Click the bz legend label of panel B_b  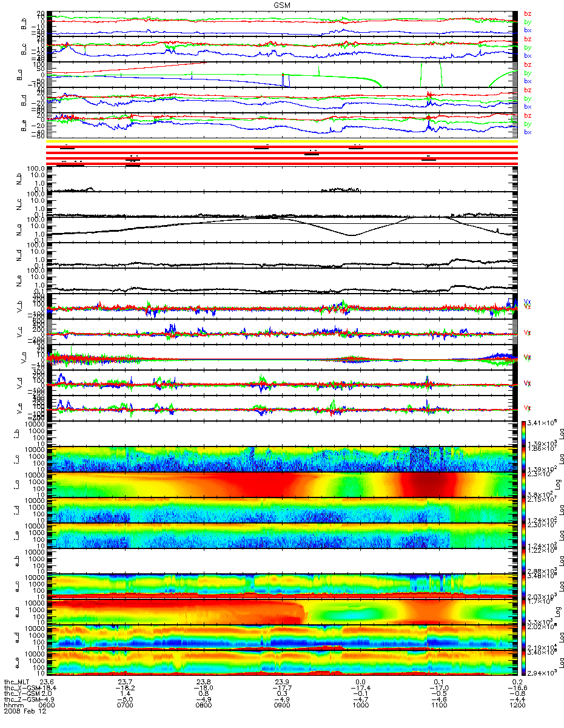(x=528, y=13)
